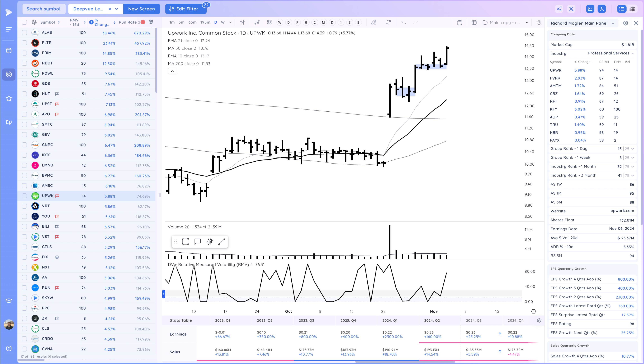
Task: Select the rectangle drawing tool
Action: [x=185, y=241]
